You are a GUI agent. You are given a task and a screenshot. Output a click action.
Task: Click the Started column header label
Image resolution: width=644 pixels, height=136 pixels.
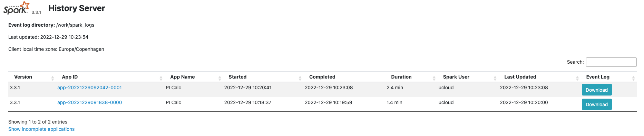(237, 77)
